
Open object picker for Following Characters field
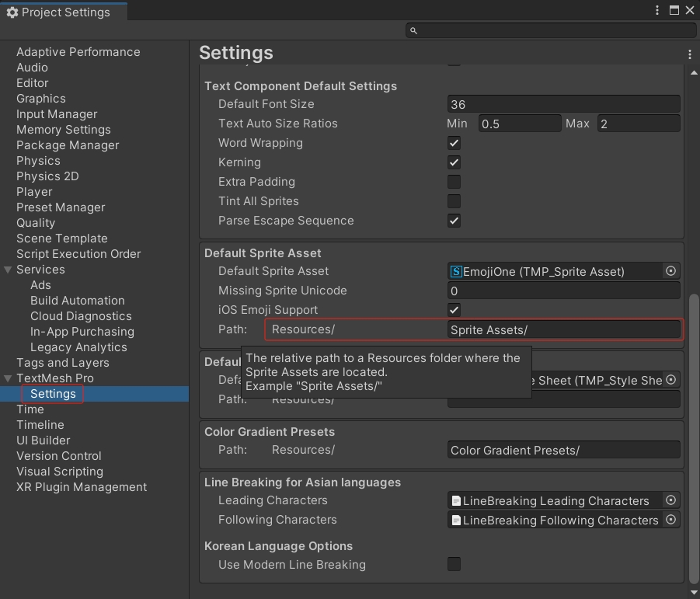[670, 521]
